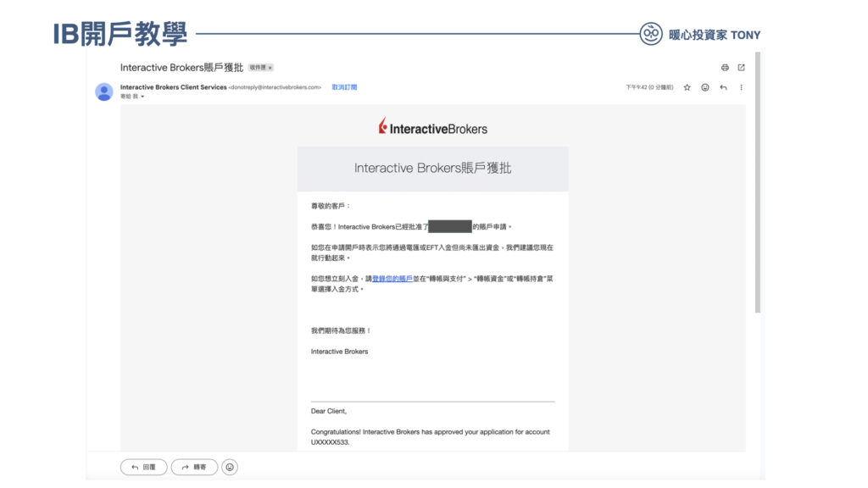Click the email subject Interactive Brokers賬戶獲批
868x488 pixels.
coord(181,68)
